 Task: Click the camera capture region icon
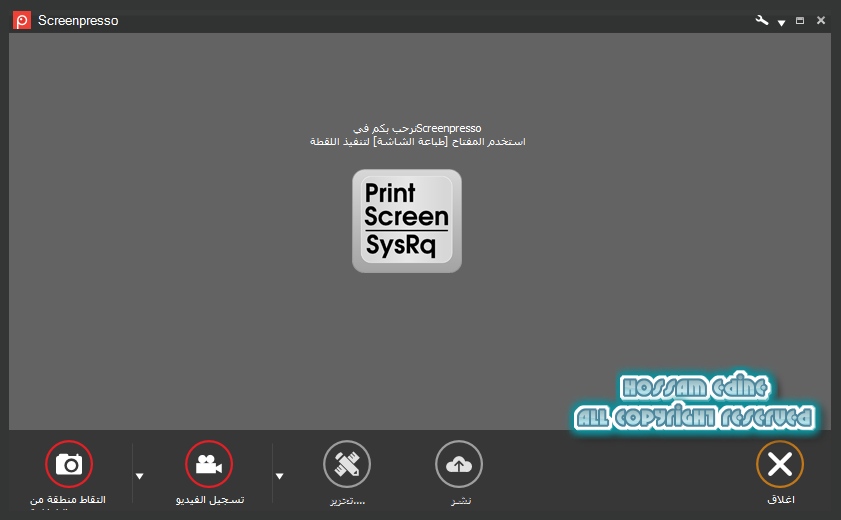pyautogui.click(x=69, y=464)
